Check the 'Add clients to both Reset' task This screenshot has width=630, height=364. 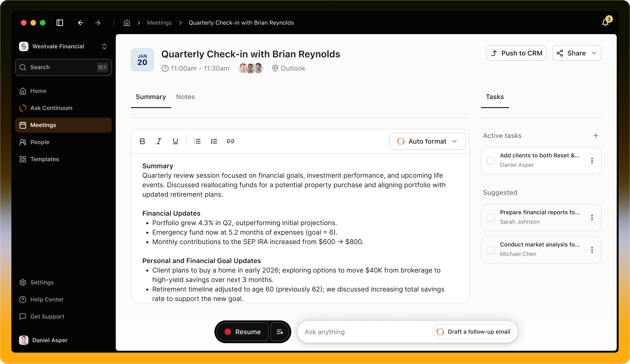click(x=491, y=161)
